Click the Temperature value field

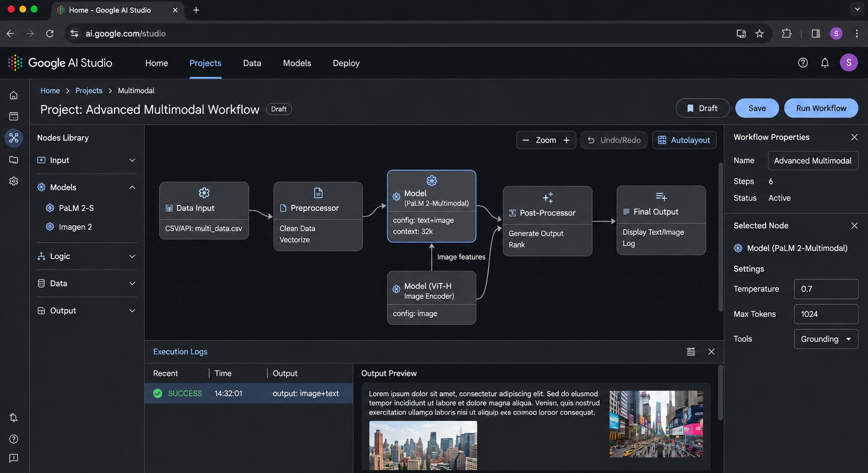coord(826,289)
